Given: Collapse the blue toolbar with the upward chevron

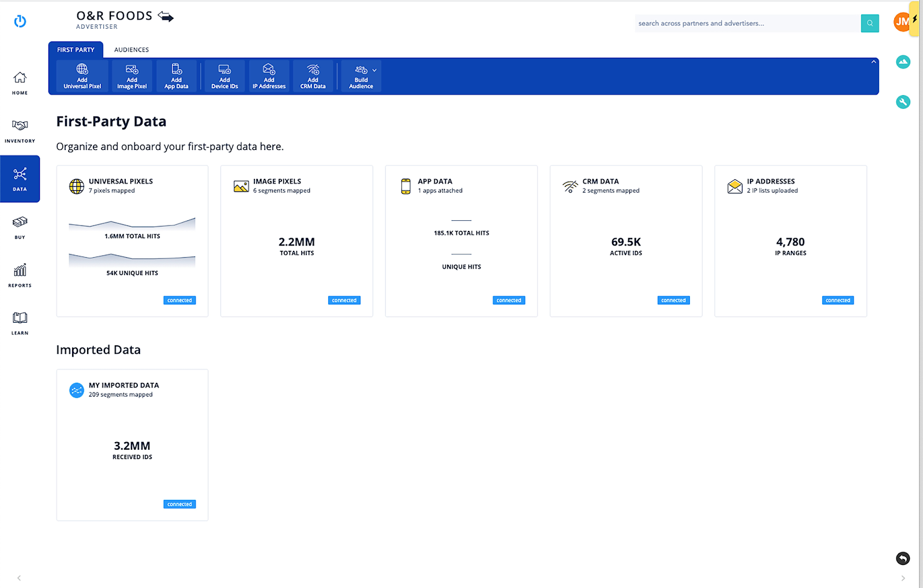Looking at the screenshot, I should pos(872,61).
